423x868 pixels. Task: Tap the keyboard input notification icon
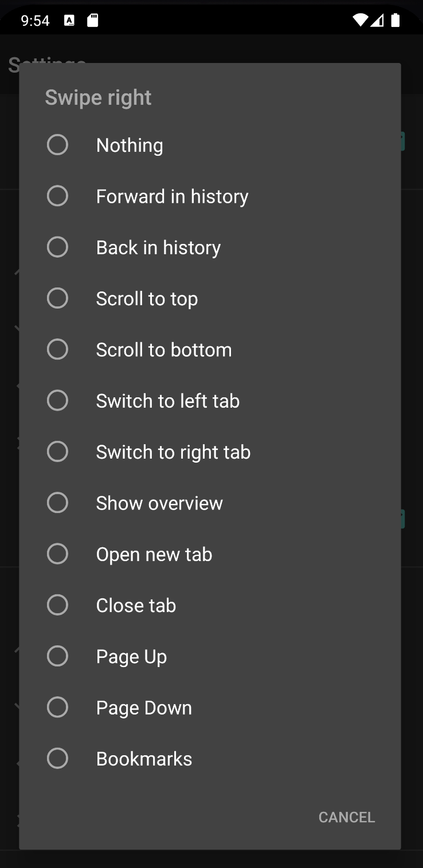point(69,21)
